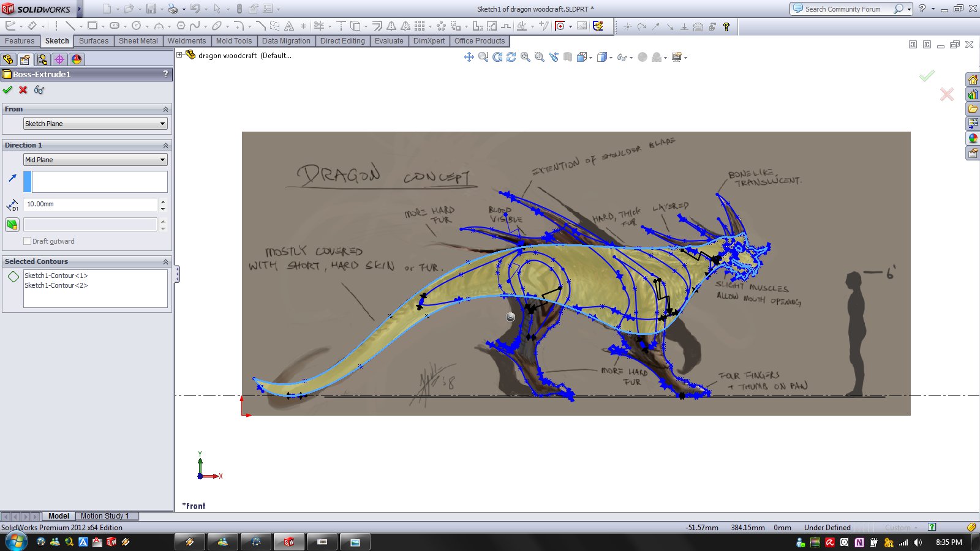Open the DisplayManager color ball tab
The width and height of the screenshot is (980, 551).
pos(77,59)
